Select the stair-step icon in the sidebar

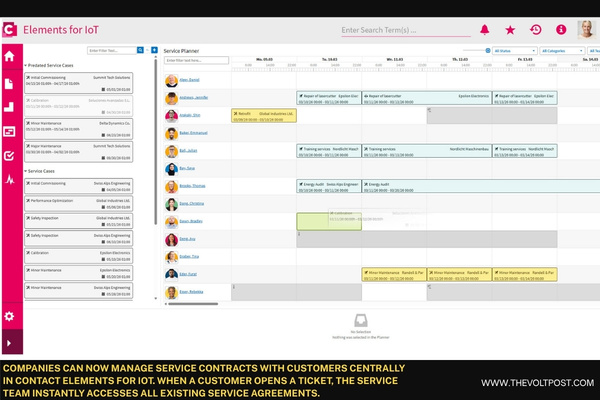9,107
